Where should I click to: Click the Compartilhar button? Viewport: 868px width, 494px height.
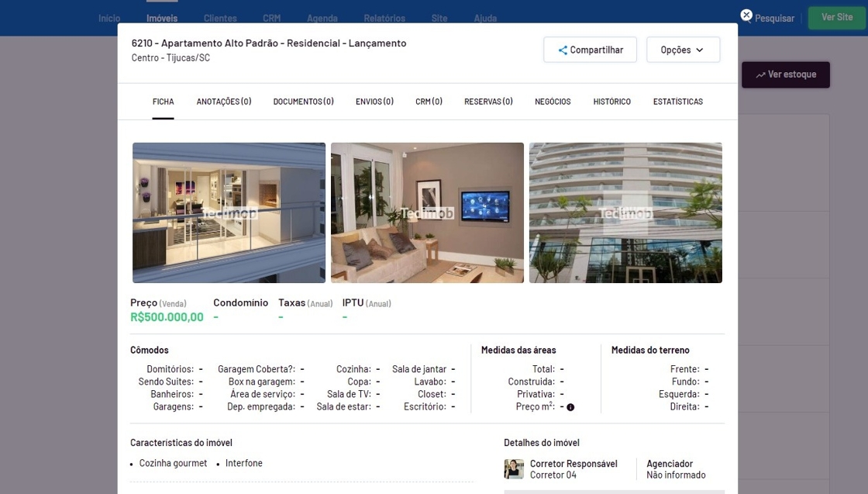[x=590, y=50]
